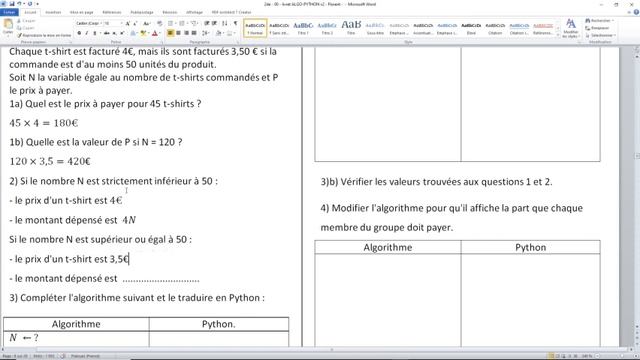Click the Justify alignment icon
The height and width of the screenshot is (360, 640).
click(194, 33)
